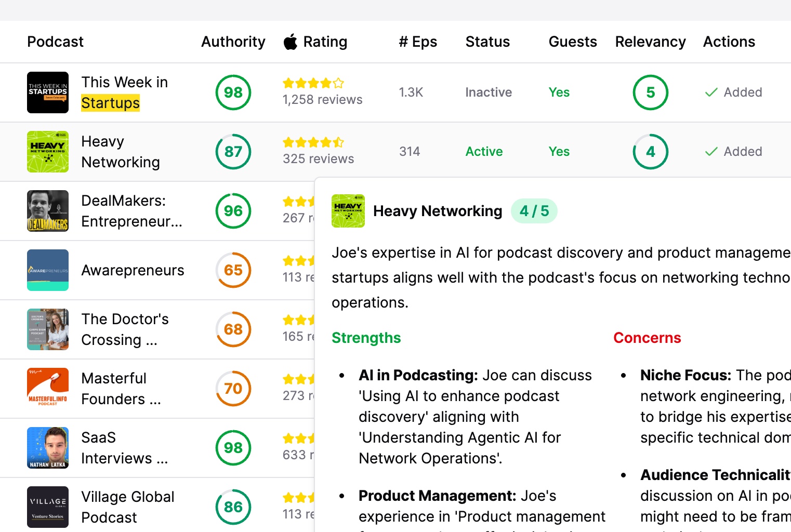
Task: Open Masterful Founders podcast title
Action: tap(121, 389)
